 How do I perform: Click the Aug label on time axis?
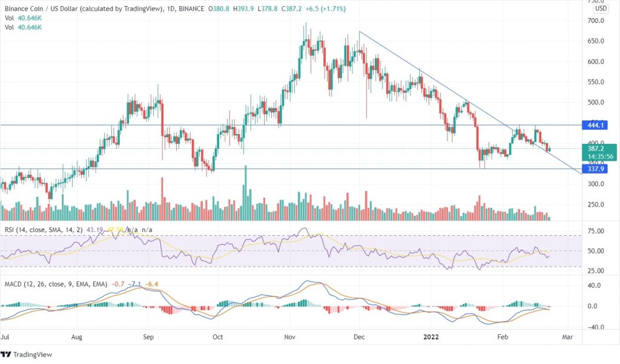tap(76, 337)
